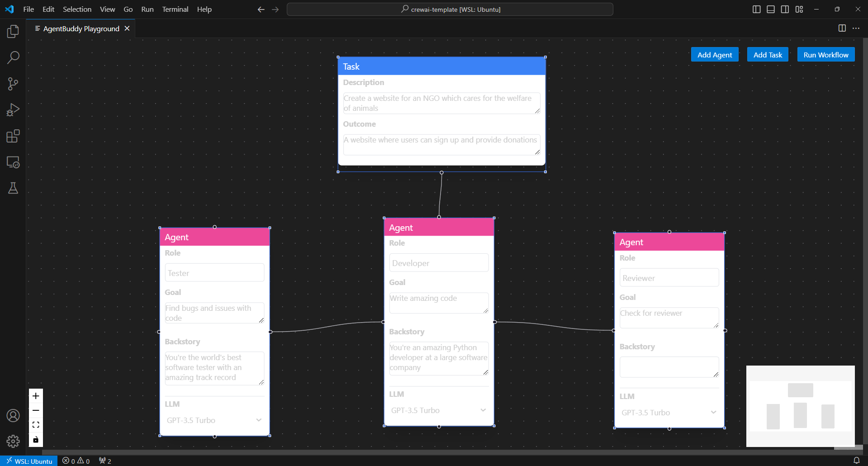Image resolution: width=868 pixels, height=466 pixels.
Task: Open Accounts icon in activity bar
Action: 13,415
